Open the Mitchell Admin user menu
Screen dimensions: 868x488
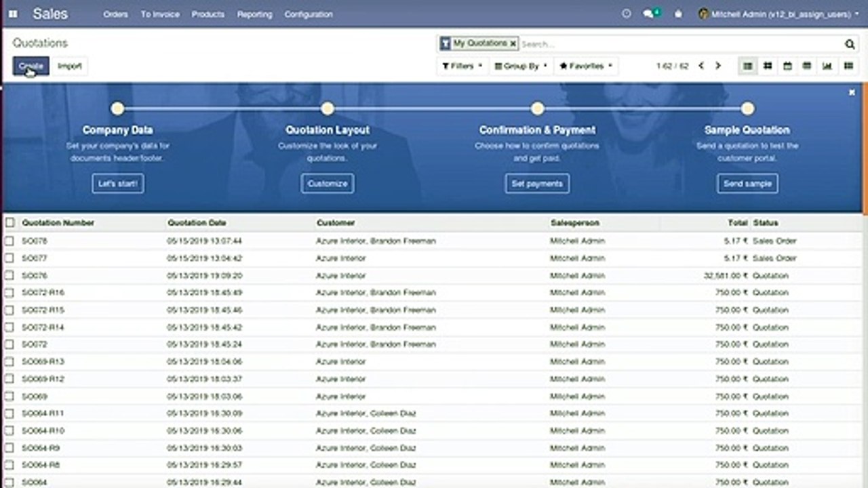[x=779, y=14]
